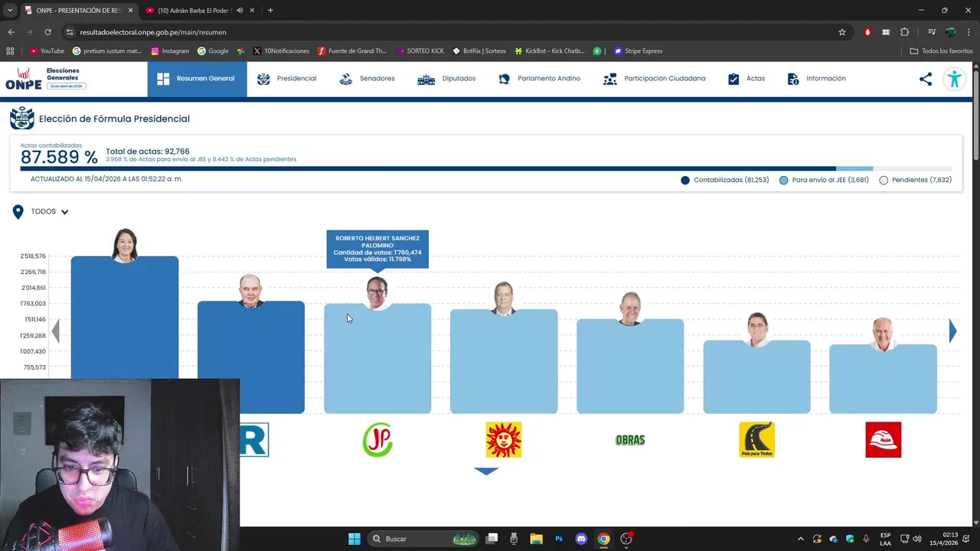
Task: Click the ACTUALIZADO AL 15/04/2026 timestamp
Action: [106, 179]
